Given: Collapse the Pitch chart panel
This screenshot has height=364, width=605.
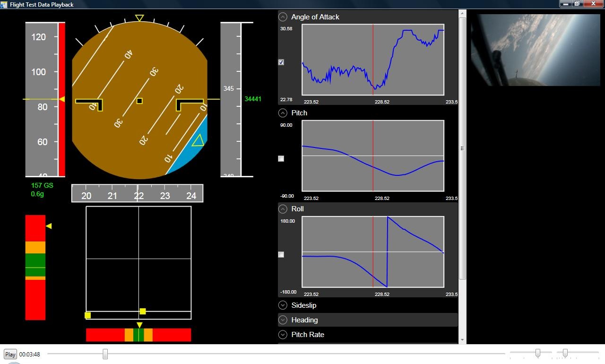Looking at the screenshot, I should pos(283,113).
